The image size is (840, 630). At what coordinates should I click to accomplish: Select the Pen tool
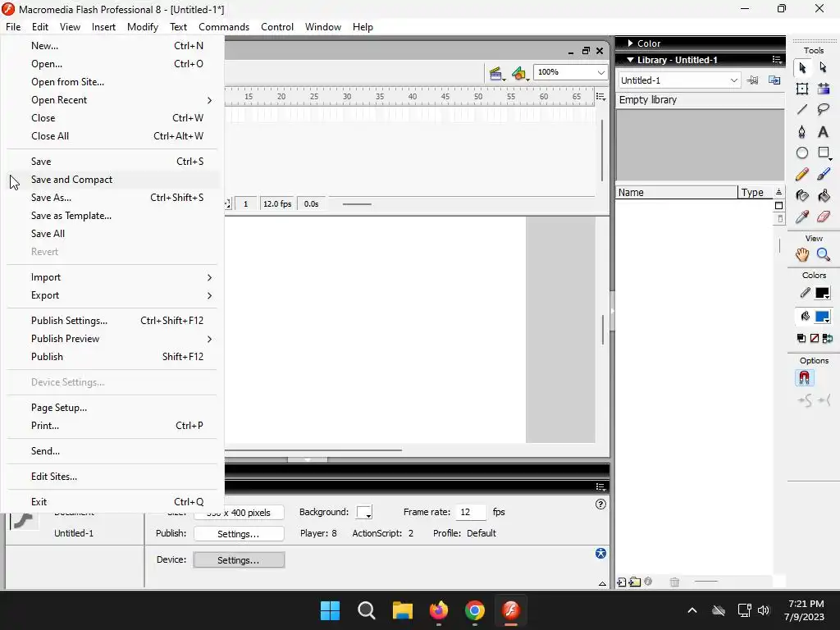tap(802, 131)
